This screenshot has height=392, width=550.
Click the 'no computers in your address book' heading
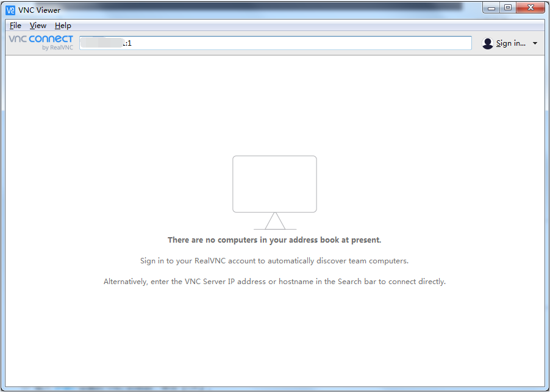(x=274, y=240)
